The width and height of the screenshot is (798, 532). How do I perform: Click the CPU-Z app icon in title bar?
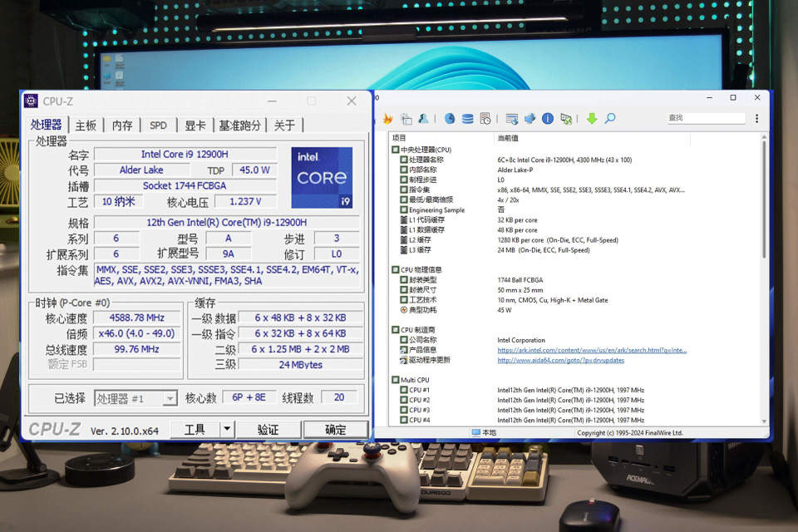tap(31, 101)
